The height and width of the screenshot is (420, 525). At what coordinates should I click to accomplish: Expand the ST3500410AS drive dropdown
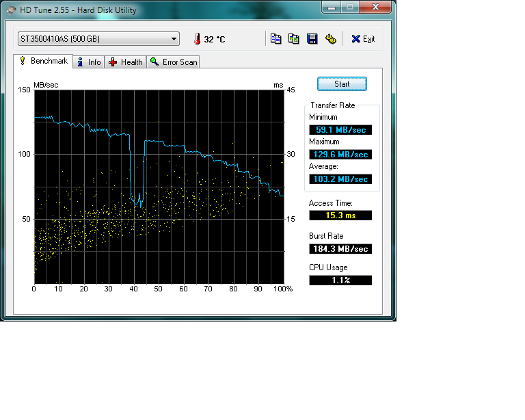point(174,39)
